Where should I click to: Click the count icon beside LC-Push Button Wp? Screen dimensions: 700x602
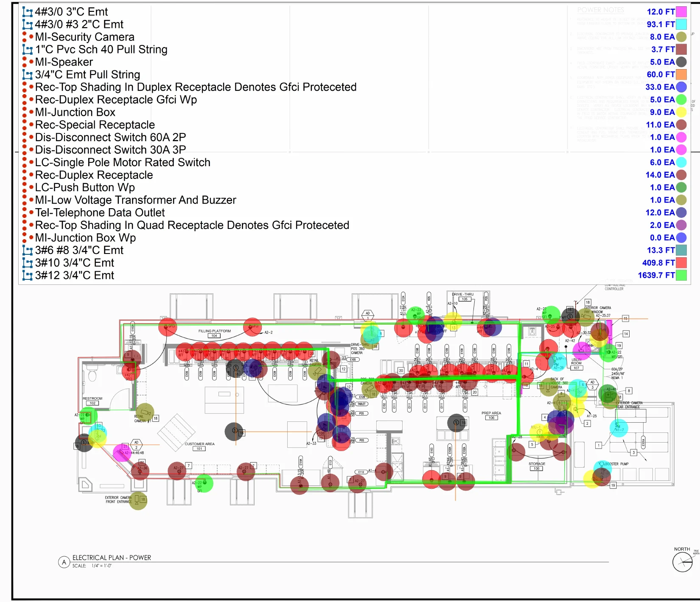click(28, 188)
